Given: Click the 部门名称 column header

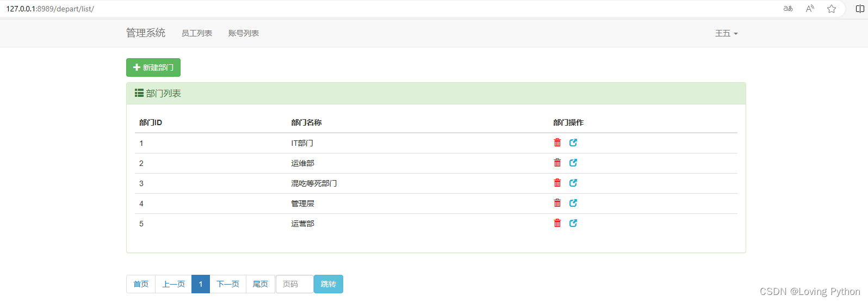Looking at the screenshot, I should point(306,122).
